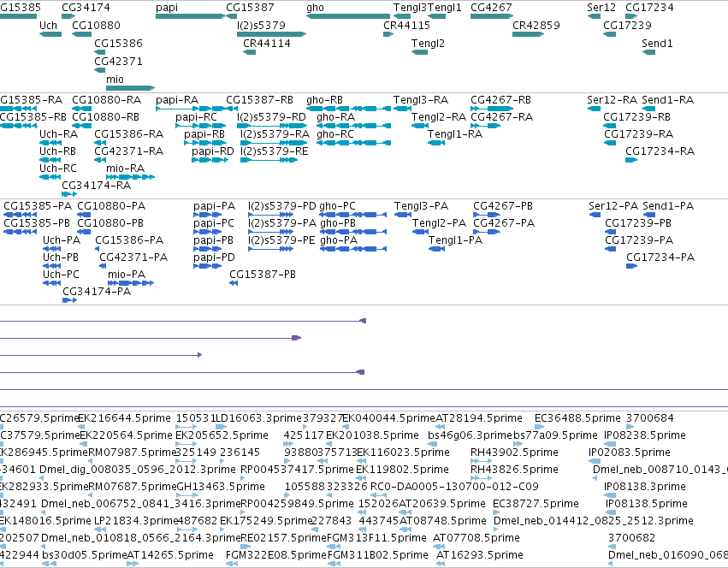Image resolution: width=728 pixels, height=568 pixels.
Task: Click EST RC0-DA0005-130700-012-C09
Action: tap(454, 487)
